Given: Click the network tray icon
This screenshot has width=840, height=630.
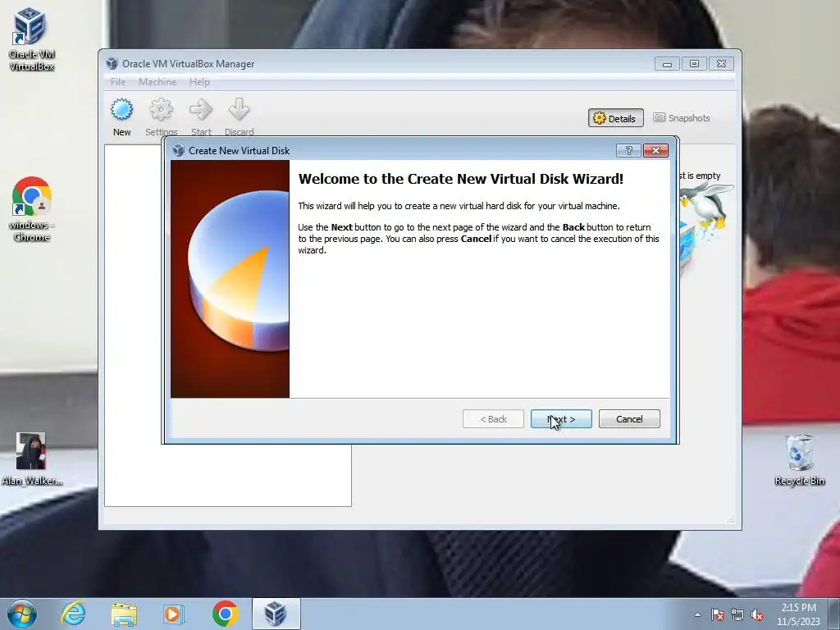Looking at the screenshot, I should [x=737, y=614].
